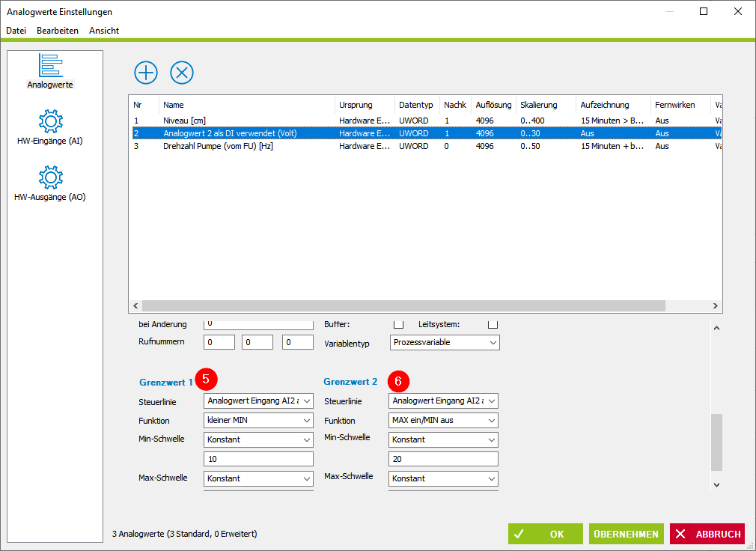Click the add analog value plus icon
The width and height of the screenshot is (756, 551).
(x=146, y=73)
